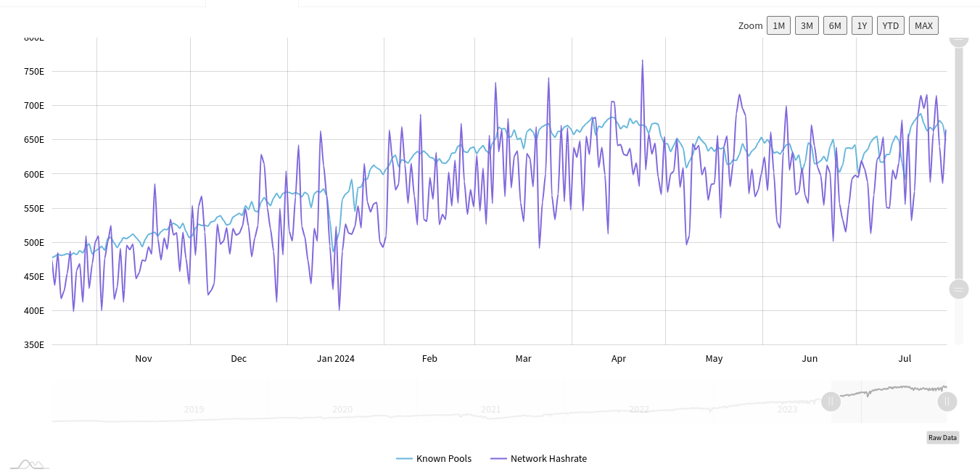Screen dimensions: 980x472
Task: Click the left navigator range handle
Action: pos(831,401)
